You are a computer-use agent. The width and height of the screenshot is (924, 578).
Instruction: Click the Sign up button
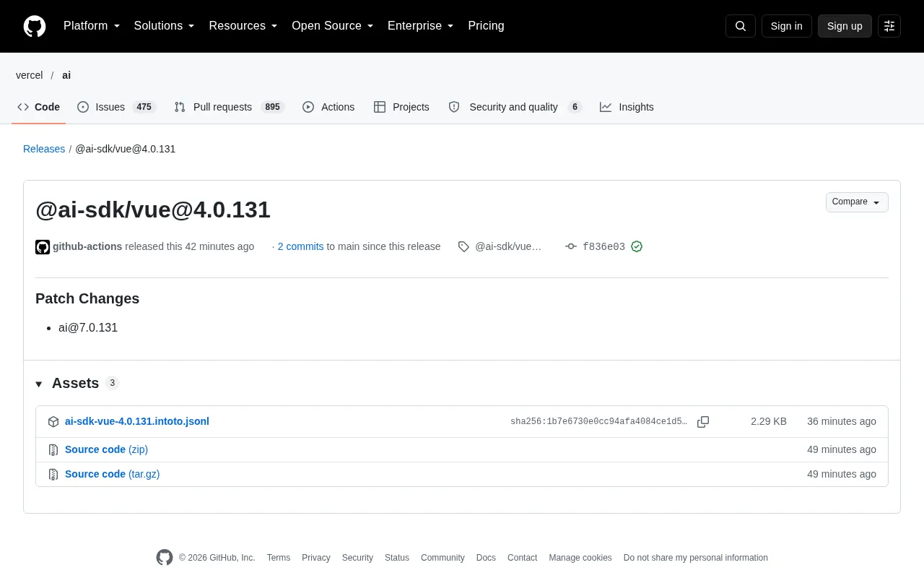click(845, 26)
